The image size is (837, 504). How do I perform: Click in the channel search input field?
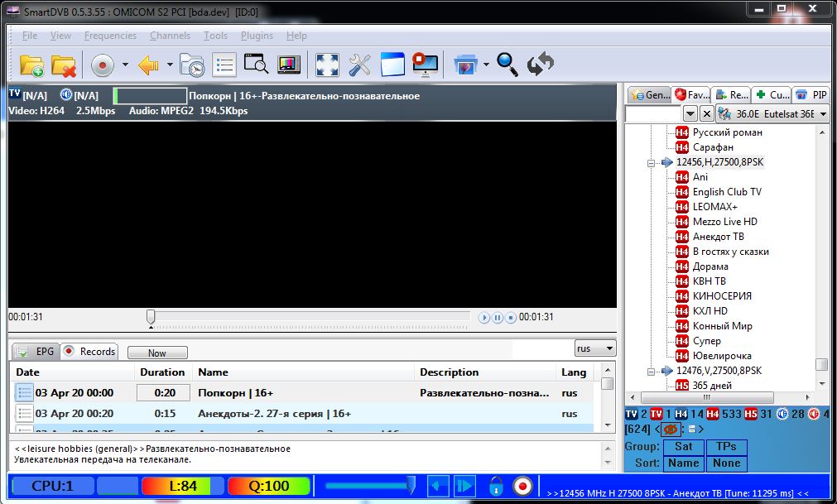pyautogui.click(x=653, y=113)
